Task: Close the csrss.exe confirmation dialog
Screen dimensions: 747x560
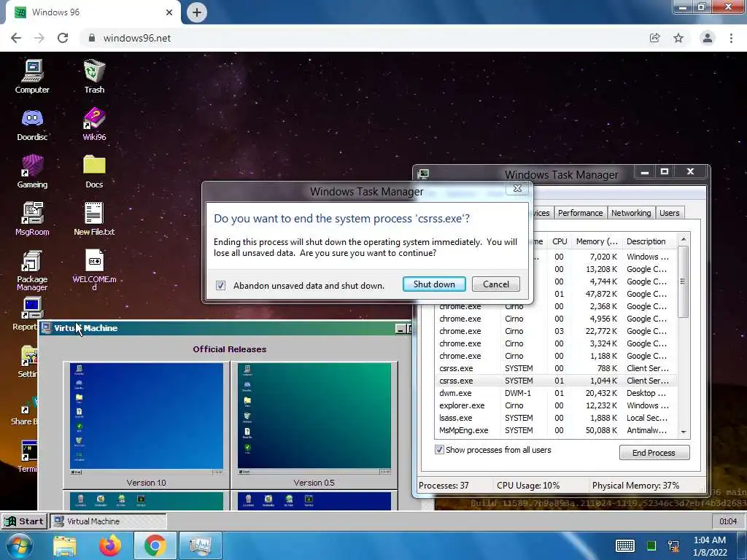Action: click(517, 189)
